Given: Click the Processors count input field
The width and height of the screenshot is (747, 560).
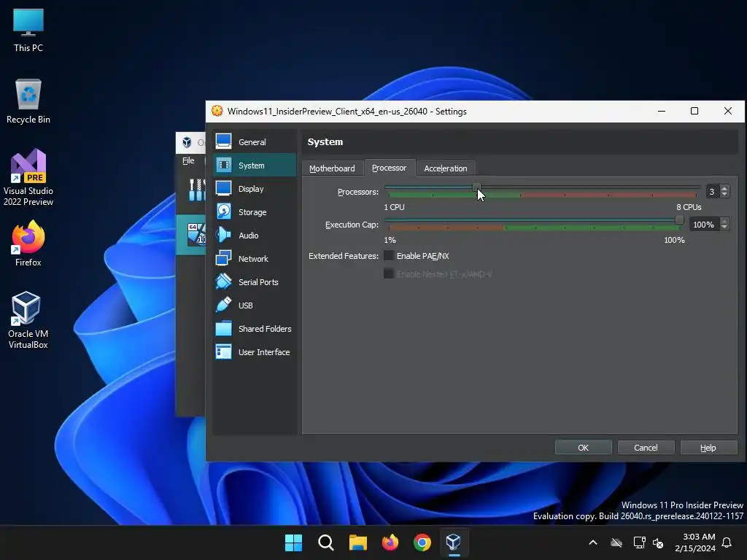Looking at the screenshot, I should (713, 192).
